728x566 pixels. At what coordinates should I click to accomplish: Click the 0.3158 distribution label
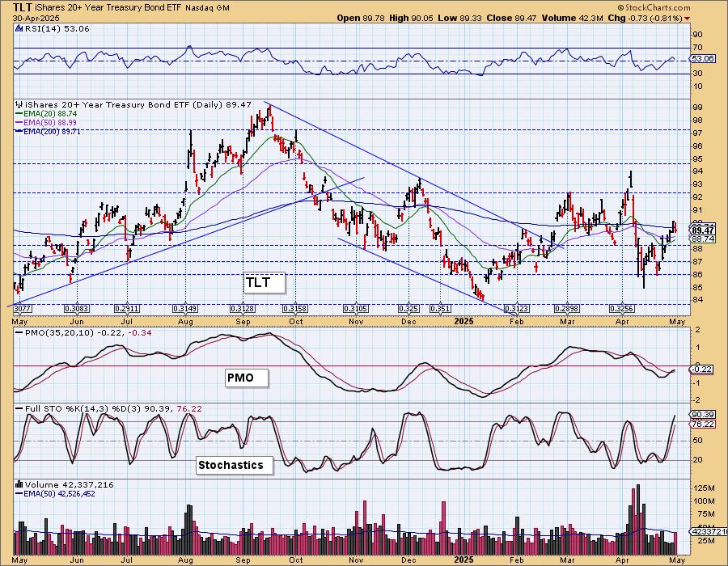[x=296, y=309]
